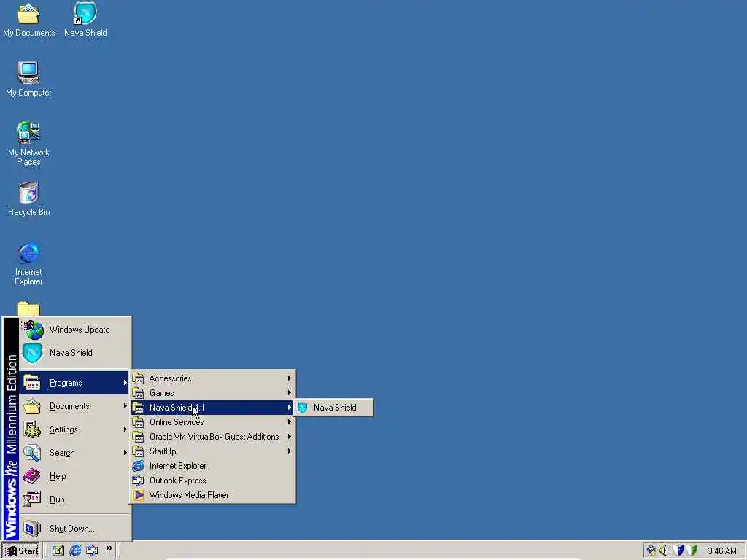This screenshot has height=560, width=747.
Task: Click the arrow beside Games
Action: pyautogui.click(x=289, y=393)
